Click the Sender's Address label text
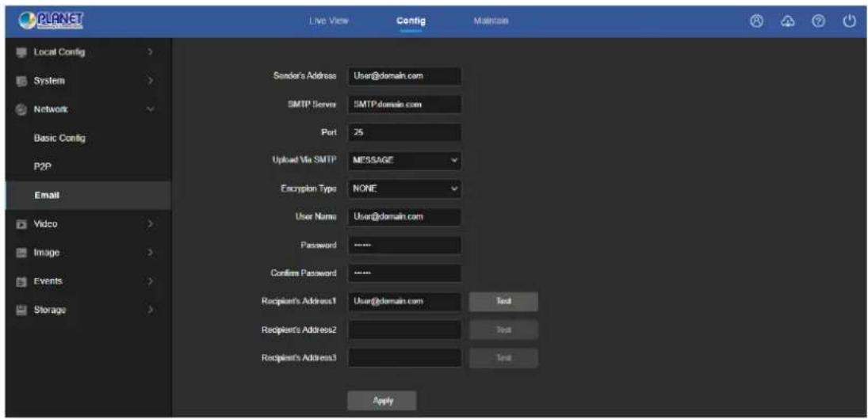Viewport: 868px width, 419px height. [x=304, y=76]
